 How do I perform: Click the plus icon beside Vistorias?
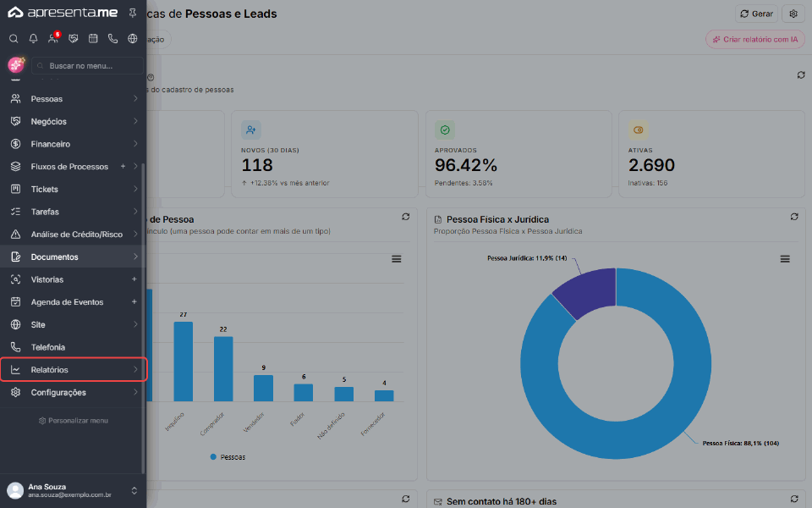(134, 279)
